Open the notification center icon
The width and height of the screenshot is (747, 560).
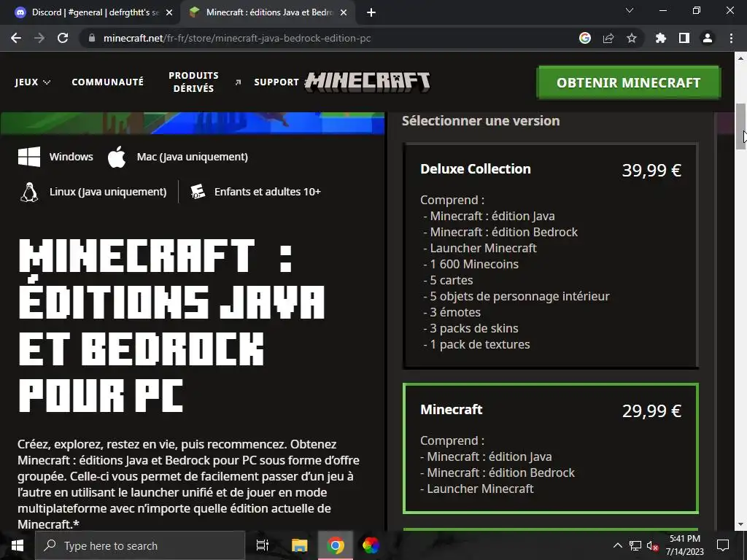coord(723,545)
